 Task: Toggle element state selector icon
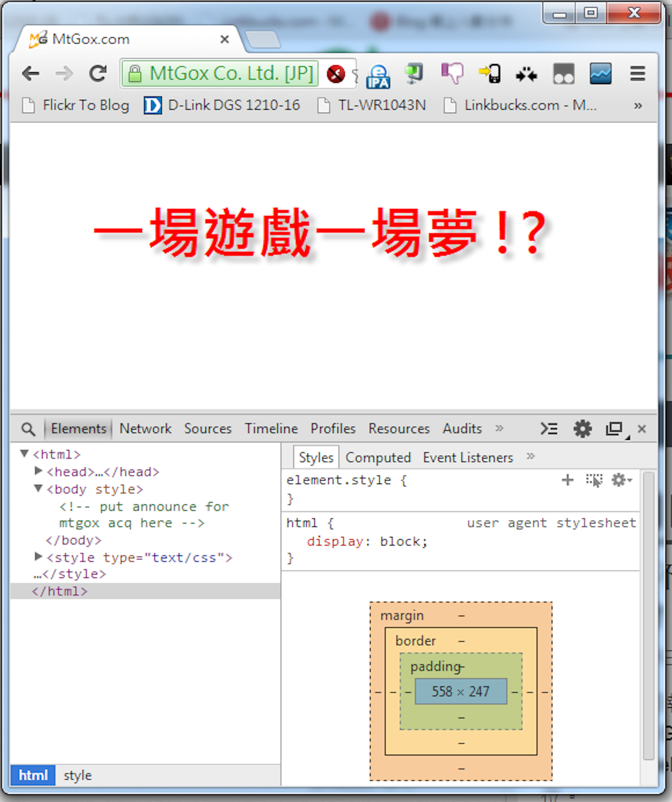[594, 480]
